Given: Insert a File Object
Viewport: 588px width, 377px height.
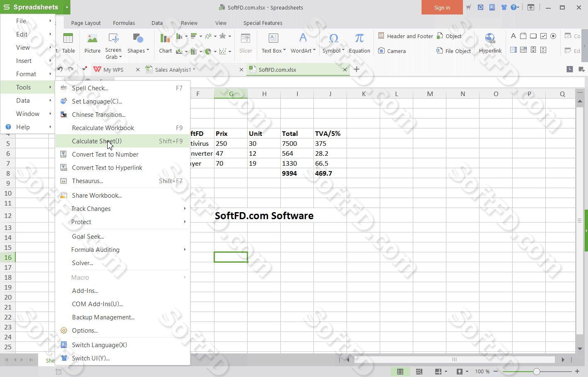Looking at the screenshot, I should coord(454,51).
